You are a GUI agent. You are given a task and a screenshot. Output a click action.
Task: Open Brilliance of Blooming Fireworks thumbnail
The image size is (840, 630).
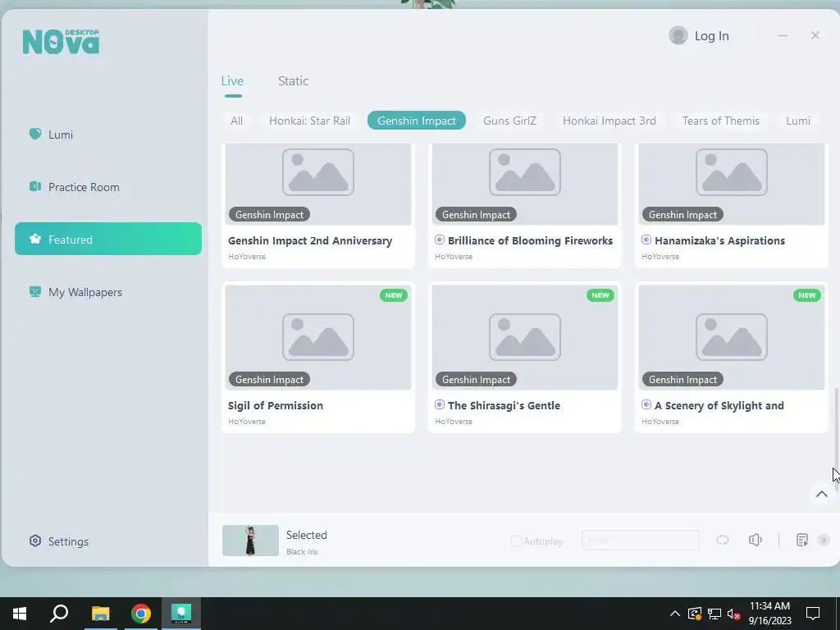click(525, 184)
